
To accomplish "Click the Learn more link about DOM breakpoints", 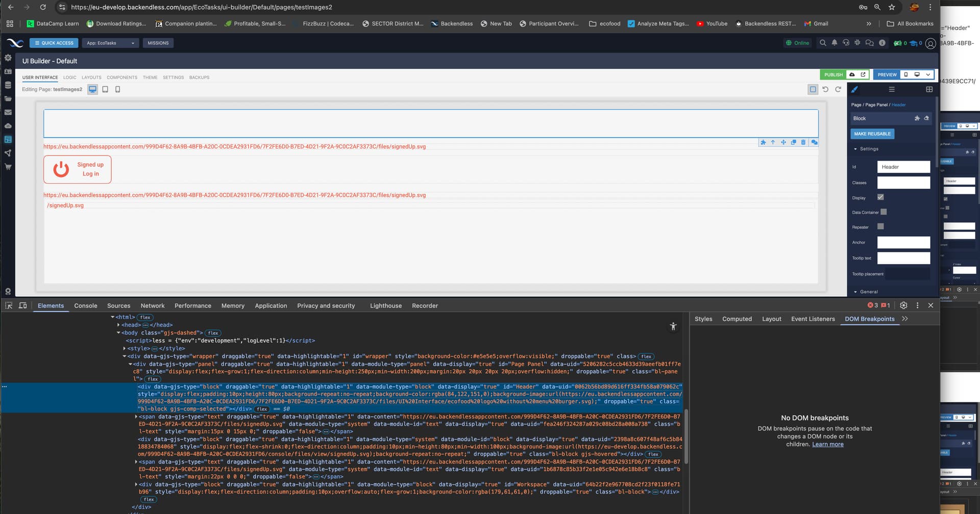I will [827, 444].
